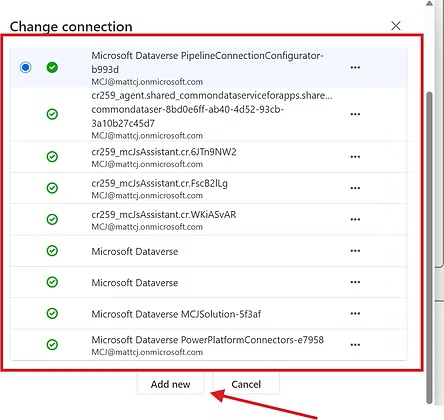Show more actions for PowerPlatformConnectors-e7958 connection
Viewport: 444px width, 420px height.
355,345
